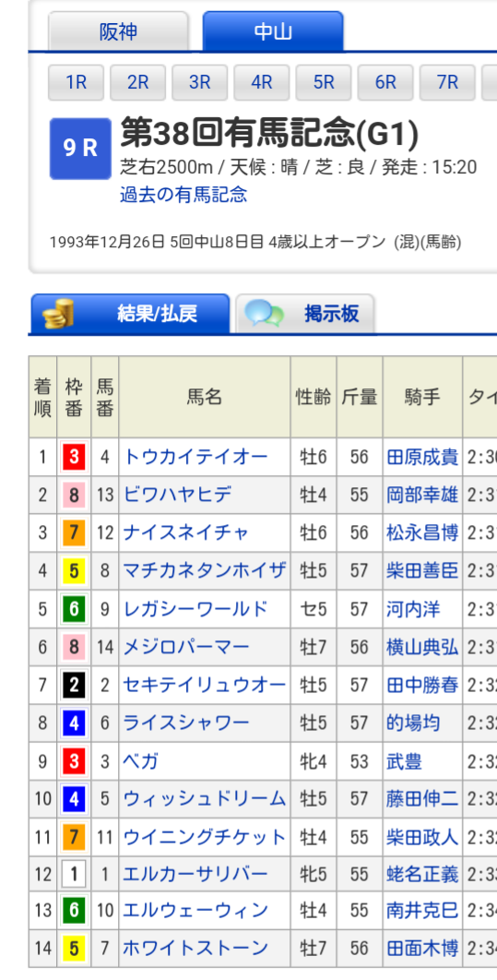Open horse ナイスネイチャ link
The width and height of the screenshot is (497, 980).
[x=186, y=532]
